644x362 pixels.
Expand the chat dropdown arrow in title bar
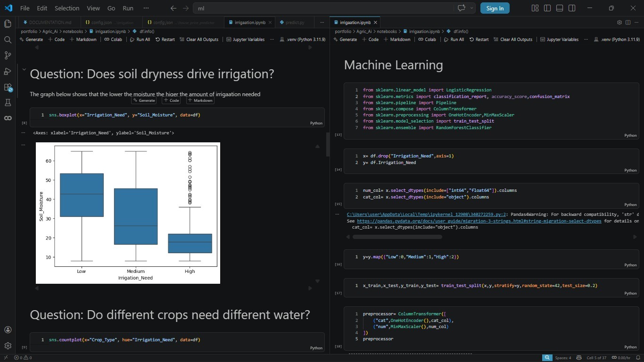471,8
